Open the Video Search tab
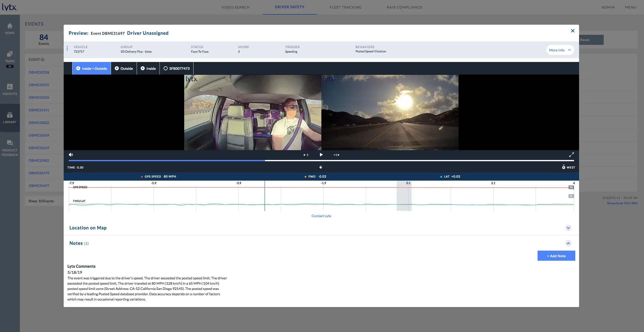The height and width of the screenshot is (332, 644). pos(235,7)
